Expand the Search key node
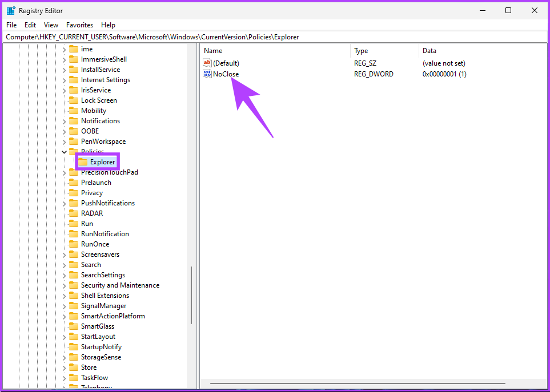 (x=64, y=265)
